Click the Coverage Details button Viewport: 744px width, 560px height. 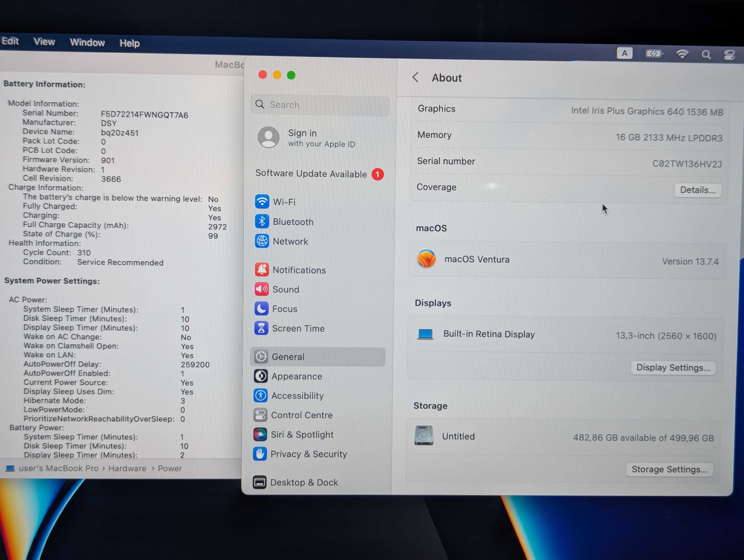(697, 190)
